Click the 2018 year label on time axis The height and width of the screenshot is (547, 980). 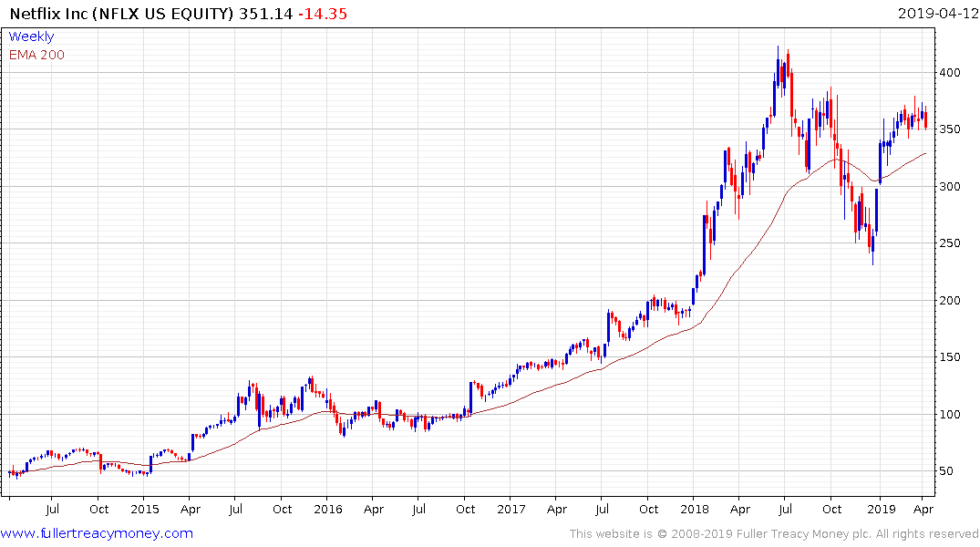pos(695,509)
